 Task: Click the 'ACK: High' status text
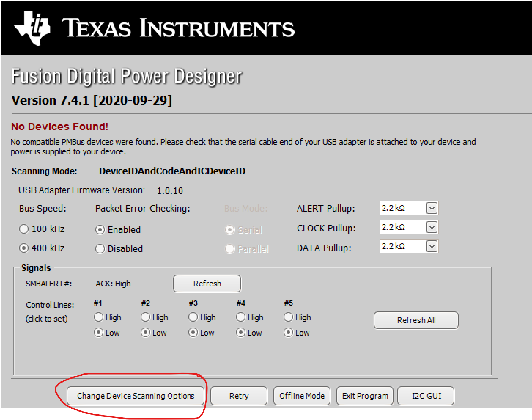(113, 284)
